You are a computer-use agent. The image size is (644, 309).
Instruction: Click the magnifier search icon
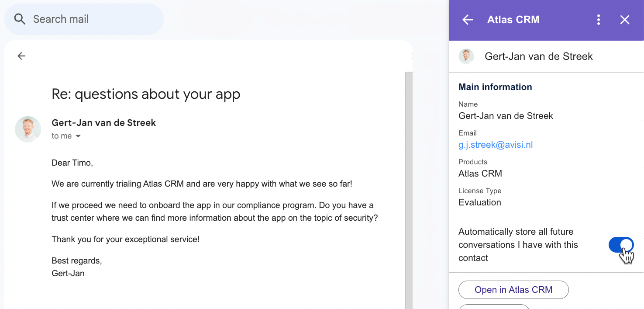click(20, 19)
